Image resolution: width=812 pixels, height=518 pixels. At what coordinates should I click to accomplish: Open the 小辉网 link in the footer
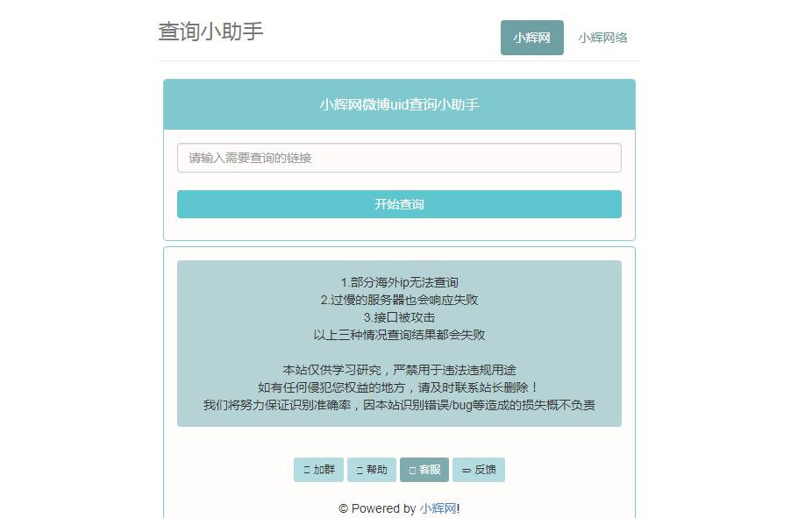tap(438, 508)
